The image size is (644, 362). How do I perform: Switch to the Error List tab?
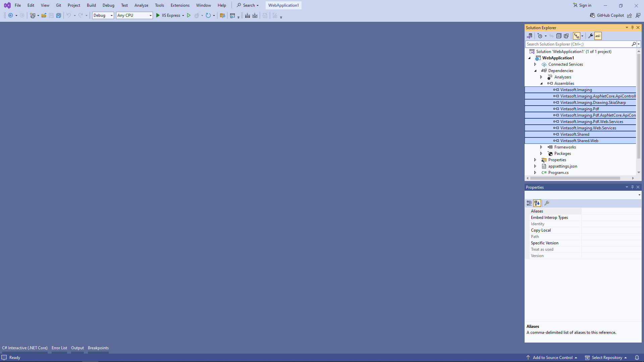point(59,348)
